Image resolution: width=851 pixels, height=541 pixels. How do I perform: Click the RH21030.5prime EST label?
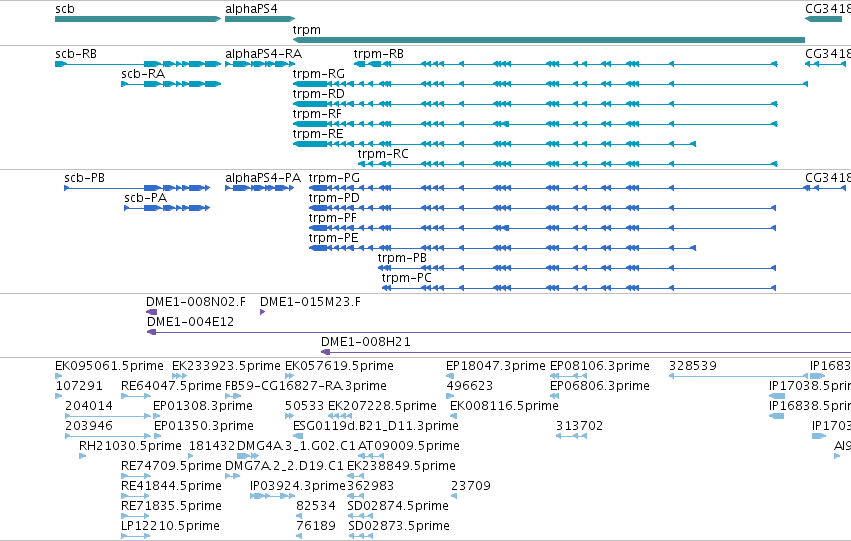point(130,446)
